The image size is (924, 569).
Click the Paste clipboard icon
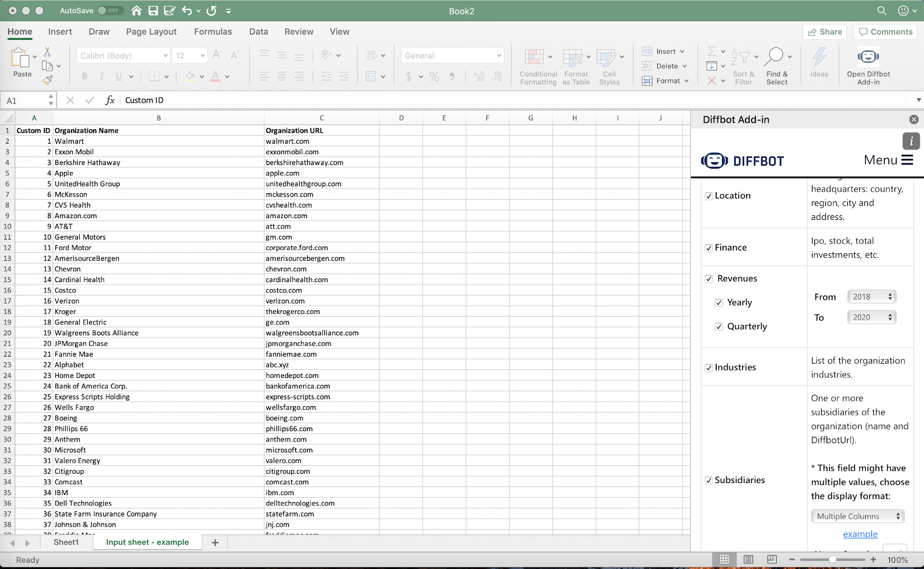[20, 58]
